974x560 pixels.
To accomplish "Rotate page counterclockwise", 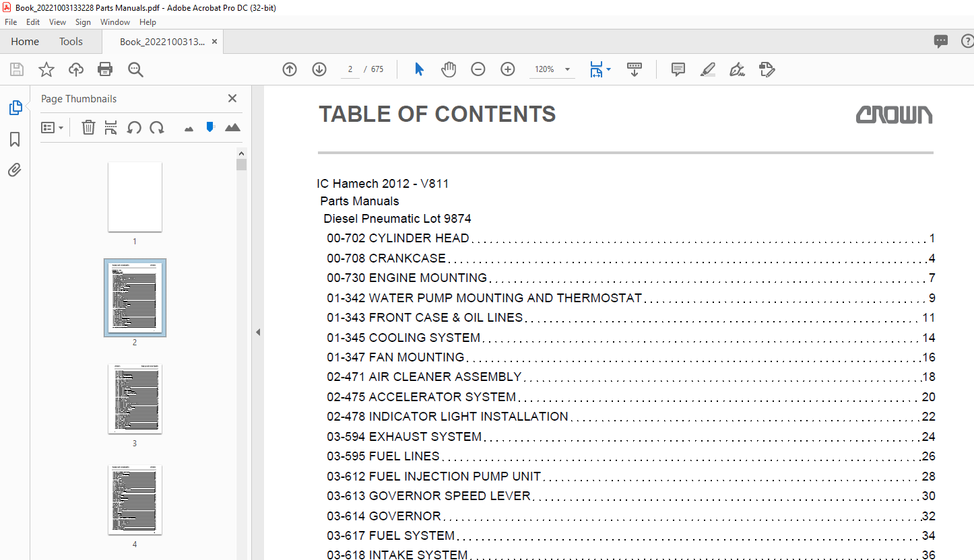I will [134, 127].
